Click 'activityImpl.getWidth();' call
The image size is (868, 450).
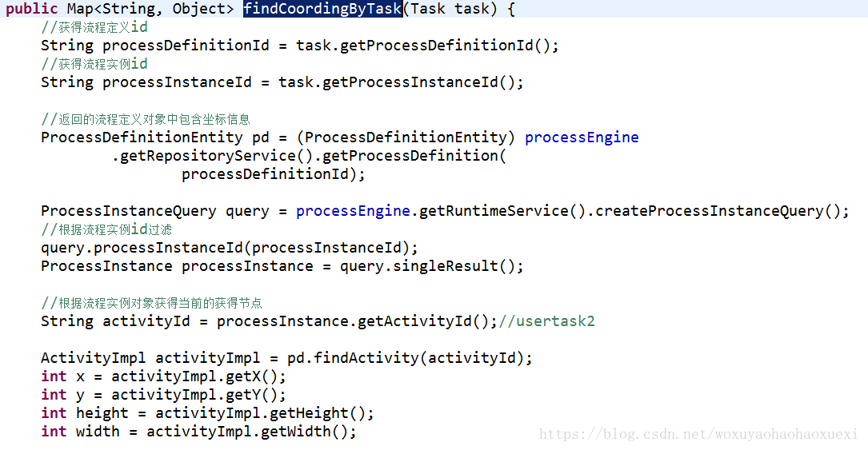[251, 431]
